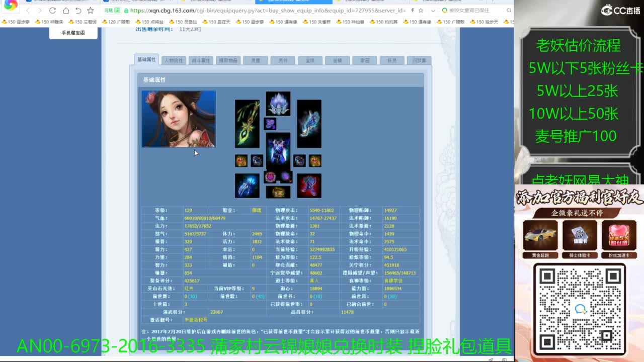Click the CC直播 logo in the overlay
The width and height of the screenshot is (644, 362).
[620, 10]
